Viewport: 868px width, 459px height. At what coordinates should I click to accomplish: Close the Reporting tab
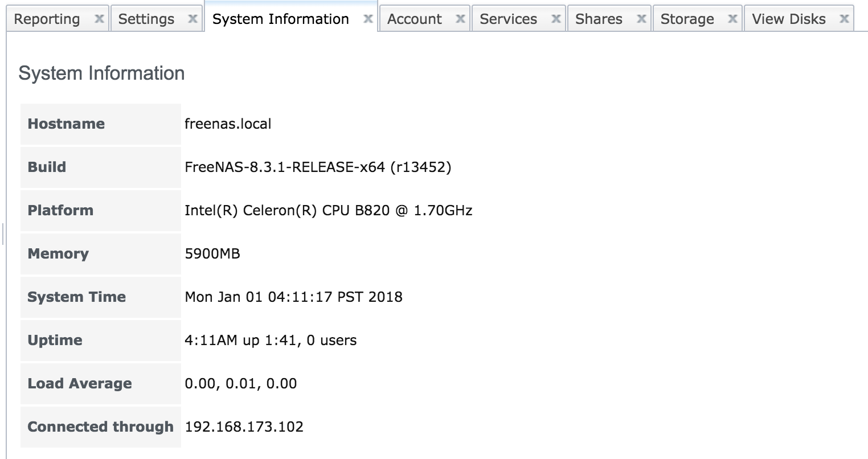tap(99, 19)
